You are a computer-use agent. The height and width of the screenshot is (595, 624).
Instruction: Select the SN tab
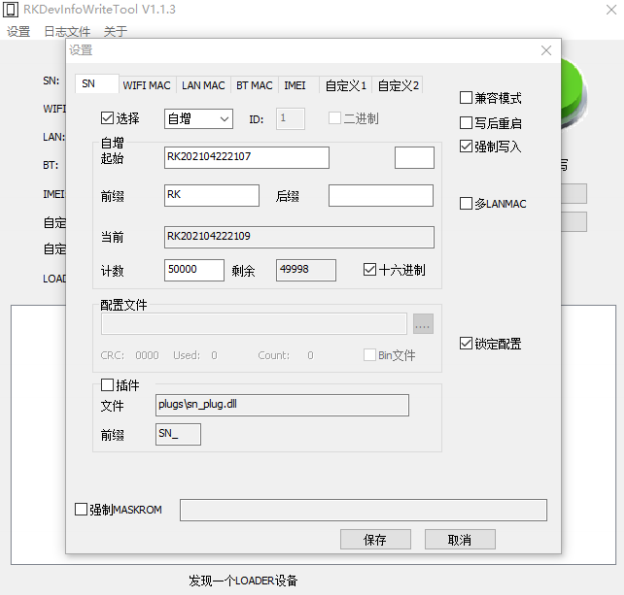[97, 84]
